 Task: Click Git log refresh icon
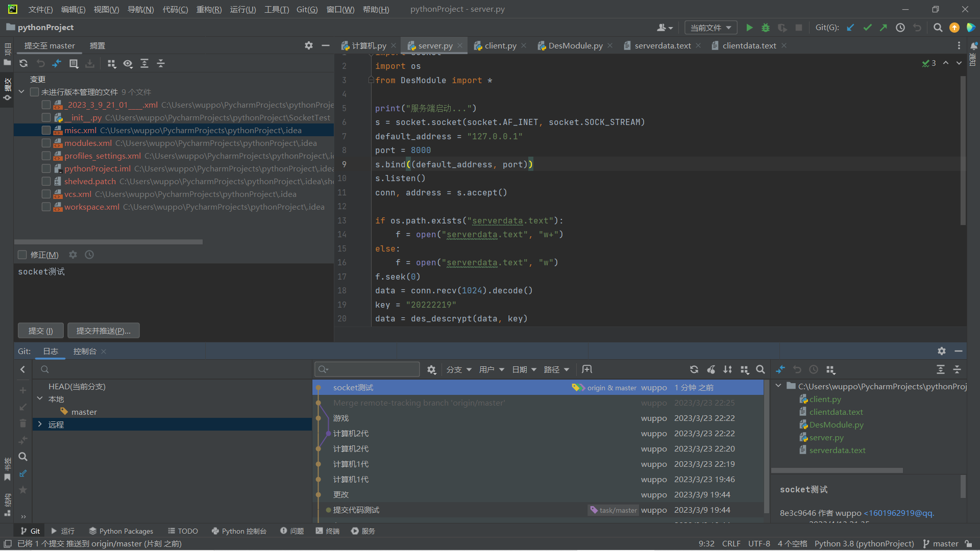coord(694,369)
